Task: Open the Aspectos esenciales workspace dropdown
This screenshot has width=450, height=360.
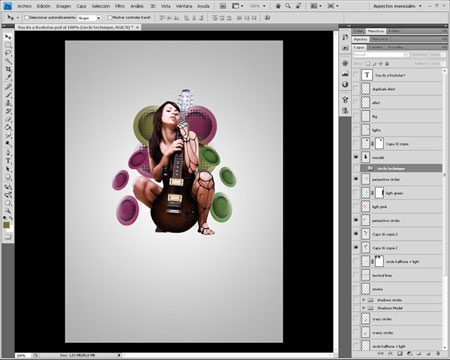Action: pyautogui.click(x=397, y=6)
